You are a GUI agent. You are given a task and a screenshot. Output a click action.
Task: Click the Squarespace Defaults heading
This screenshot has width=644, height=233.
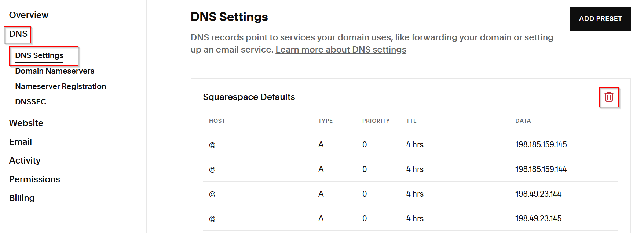coord(249,97)
